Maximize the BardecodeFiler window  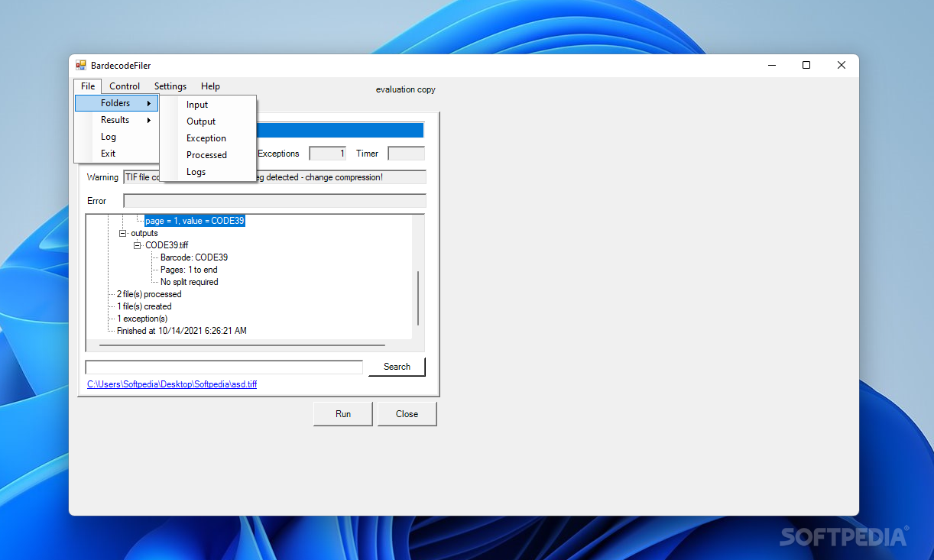click(806, 66)
